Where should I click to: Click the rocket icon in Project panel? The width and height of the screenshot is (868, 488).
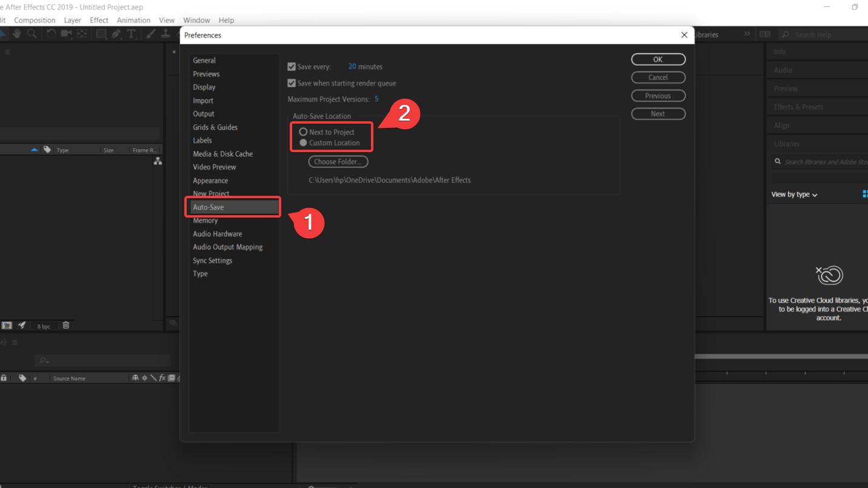(x=22, y=326)
